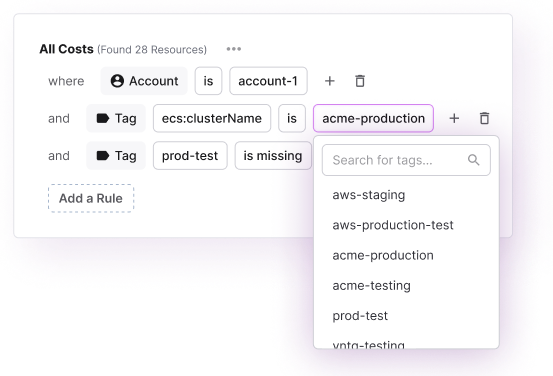
Task: Open the three-dots menu next to All Costs
Action: [234, 49]
